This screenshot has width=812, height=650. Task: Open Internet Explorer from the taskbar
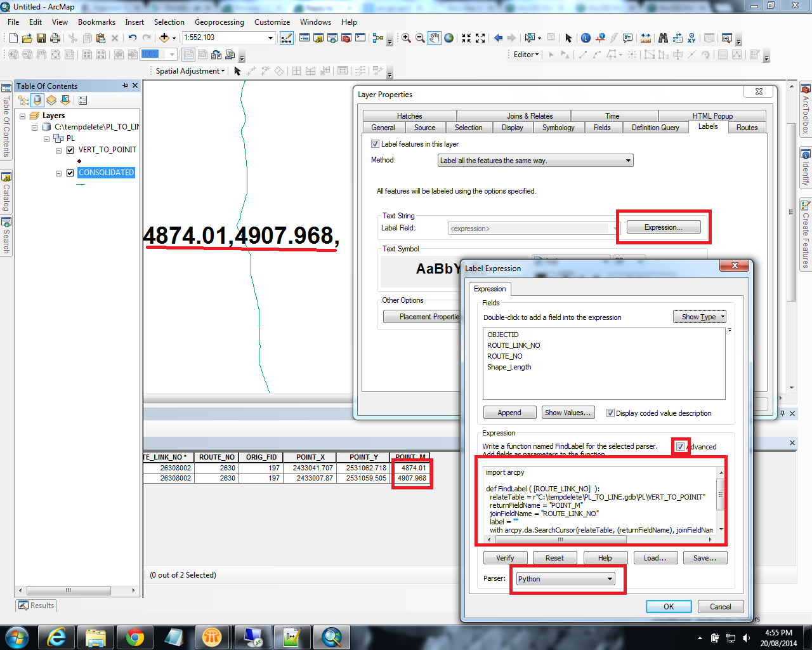57,637
